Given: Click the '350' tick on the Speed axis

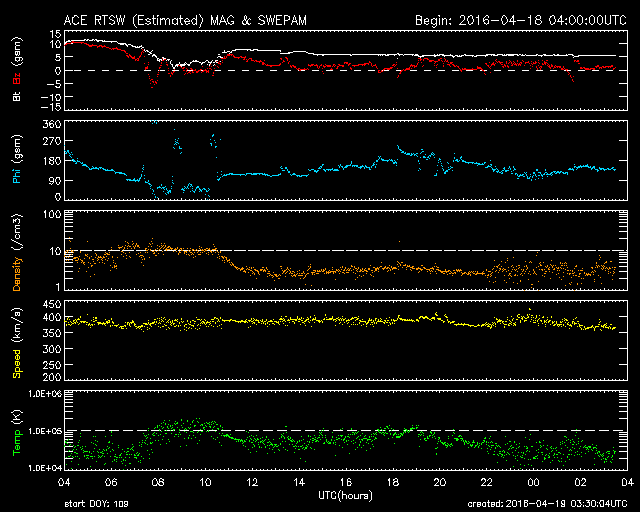Looking at the screenshot, I should coord(52,333).
